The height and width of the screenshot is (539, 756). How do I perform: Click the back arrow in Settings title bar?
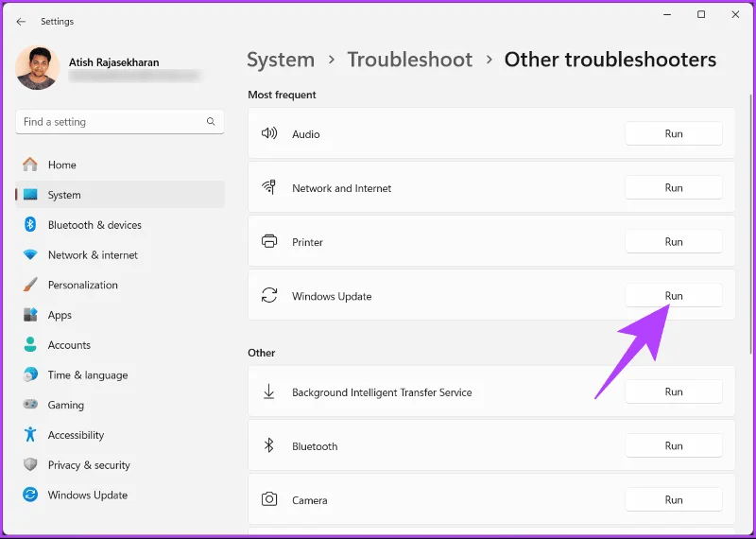(21, 22)
